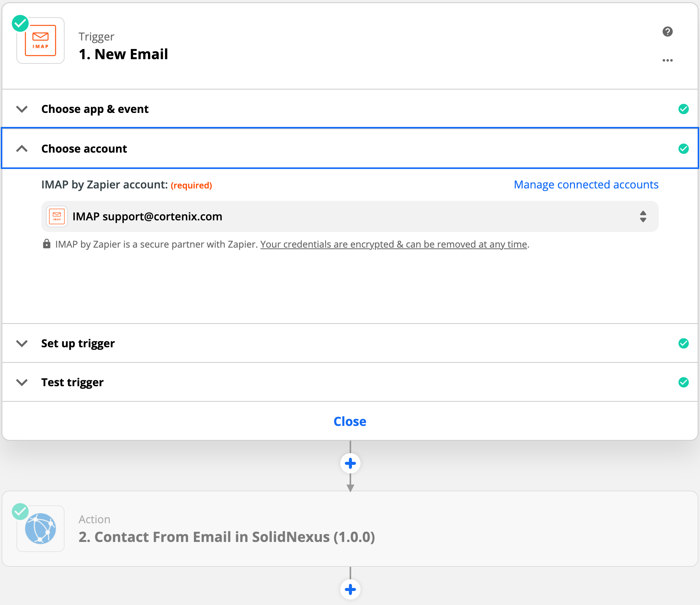
Task: Click the green checkmark beside Test trigger
Action: pyautogui.click(x=684, y=382)
